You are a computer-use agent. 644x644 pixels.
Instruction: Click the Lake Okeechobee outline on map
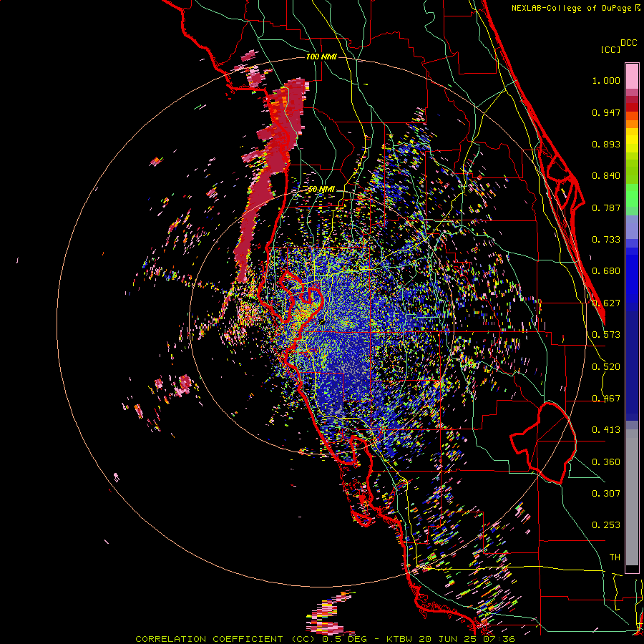click(x=543, y=443)
